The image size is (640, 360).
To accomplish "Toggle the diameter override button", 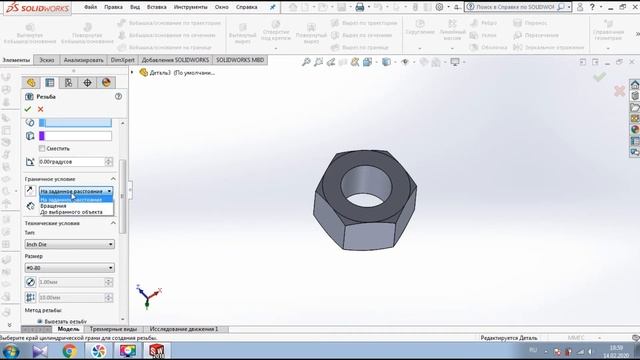I will point(30,282).
